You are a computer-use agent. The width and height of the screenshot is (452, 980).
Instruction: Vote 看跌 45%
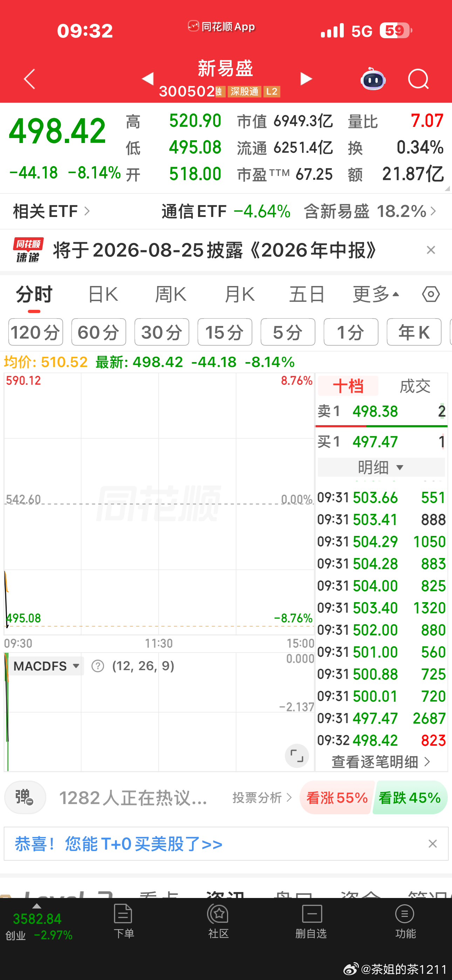410,797
